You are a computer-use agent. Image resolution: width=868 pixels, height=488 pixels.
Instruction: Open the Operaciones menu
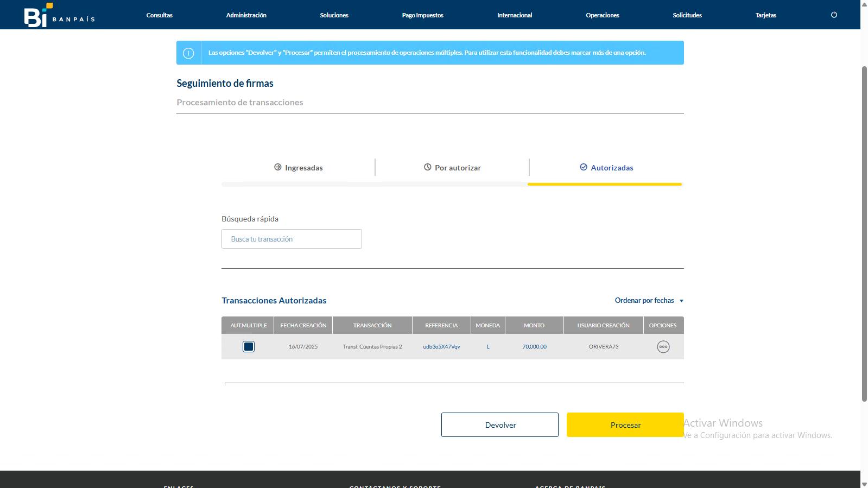coord(603,15)
